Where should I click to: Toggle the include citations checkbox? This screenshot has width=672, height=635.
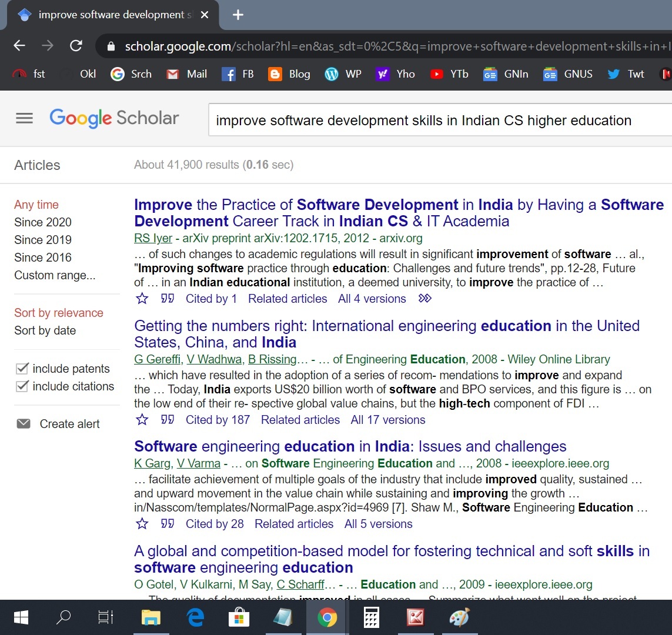click(22, 386)
